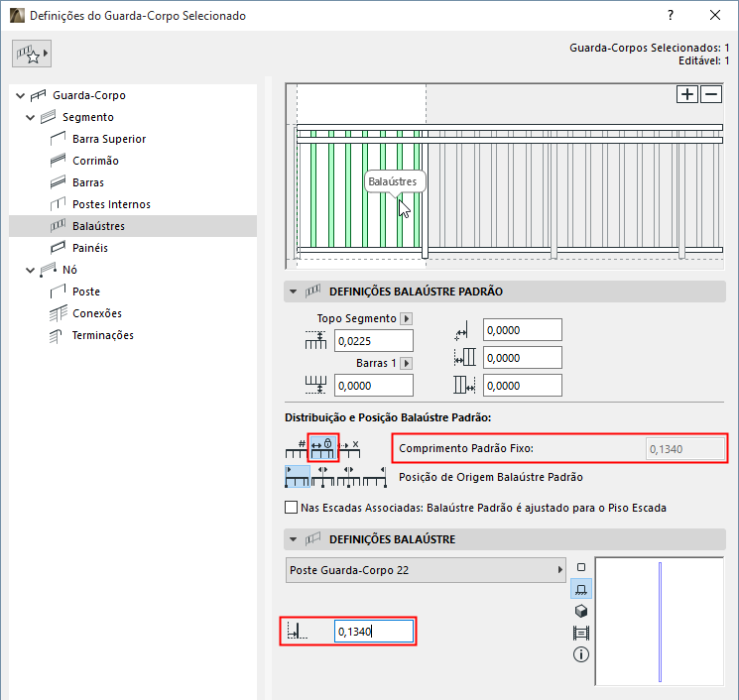The width and height of the screenshot is (739, 700).
Task: Collapse Guarda-Corpo tree node
Action: pos(20,95)
